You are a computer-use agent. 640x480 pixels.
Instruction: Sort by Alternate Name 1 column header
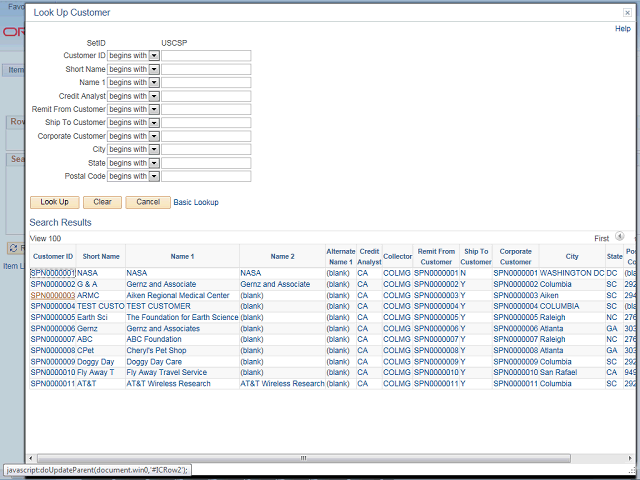pyautogui.click(x=341, y=256)
